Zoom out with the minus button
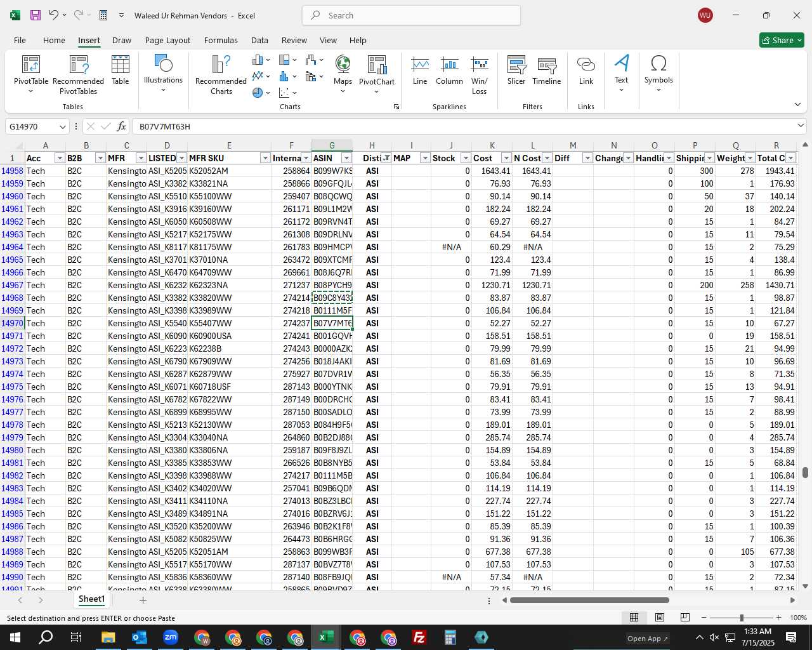 pos(704,618)
